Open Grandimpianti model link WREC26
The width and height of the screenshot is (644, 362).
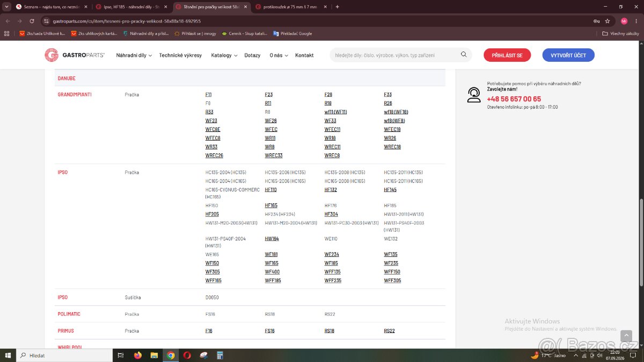(214, 156)
